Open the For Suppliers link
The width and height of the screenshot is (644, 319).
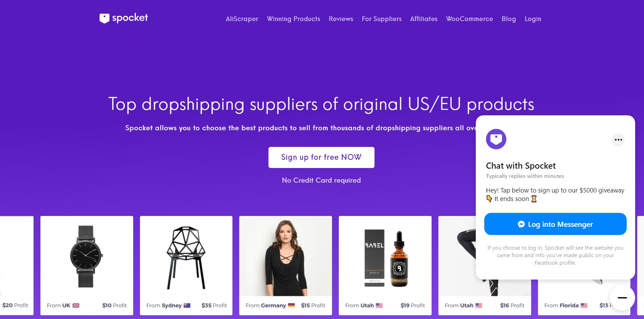pyautogui.click(x=382, y=19)
